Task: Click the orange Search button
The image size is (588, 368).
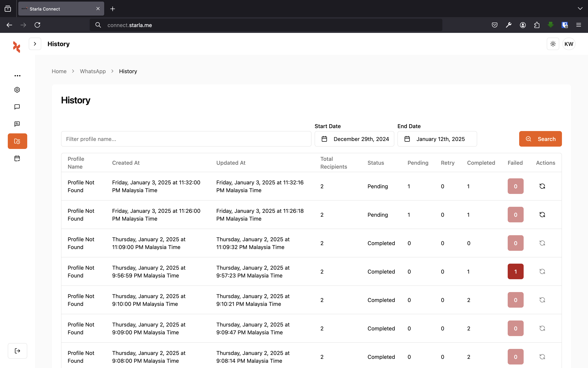Action: (540, 139)
